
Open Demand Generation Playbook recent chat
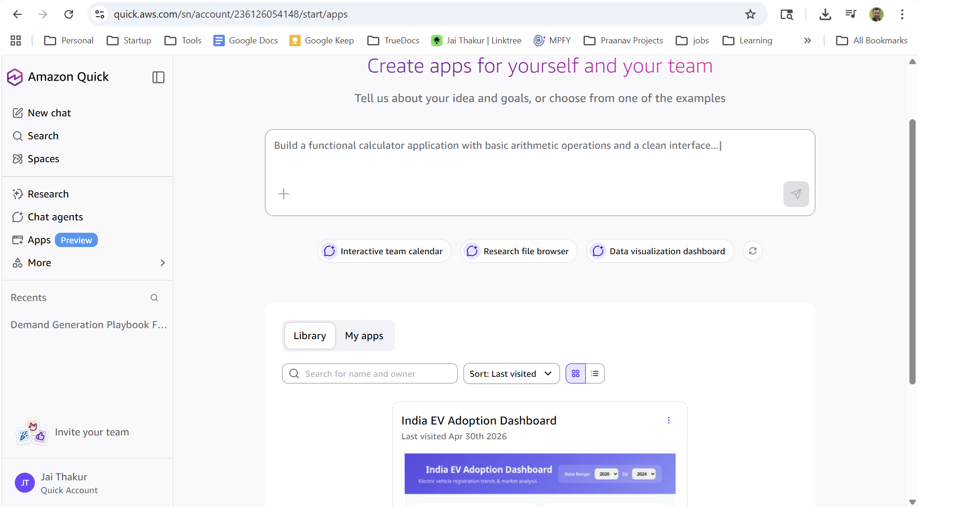(89, 325)
